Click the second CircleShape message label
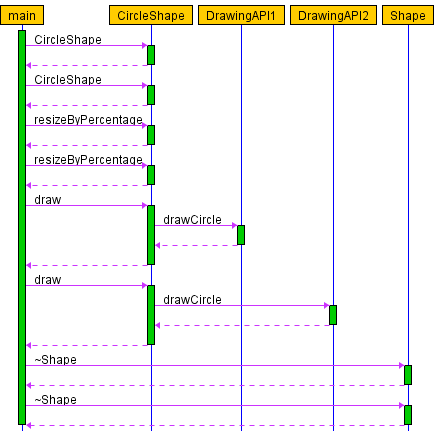 click(68, 80)
